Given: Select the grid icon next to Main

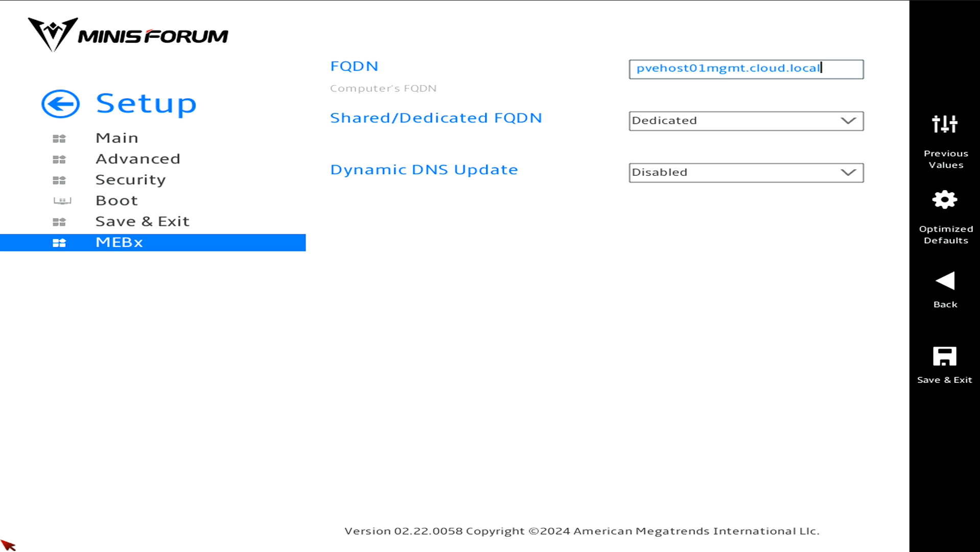Looking at the screenshot, I should 60,138.
